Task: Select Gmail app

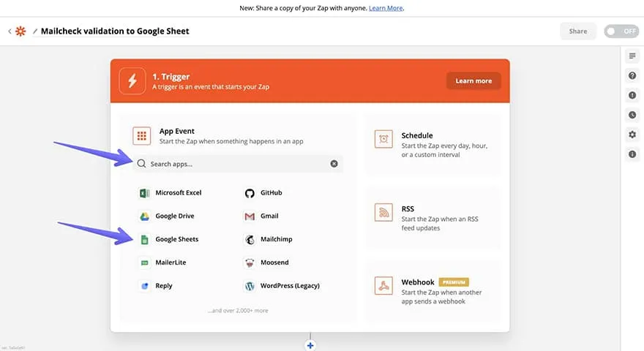Action: pos(269,216)
